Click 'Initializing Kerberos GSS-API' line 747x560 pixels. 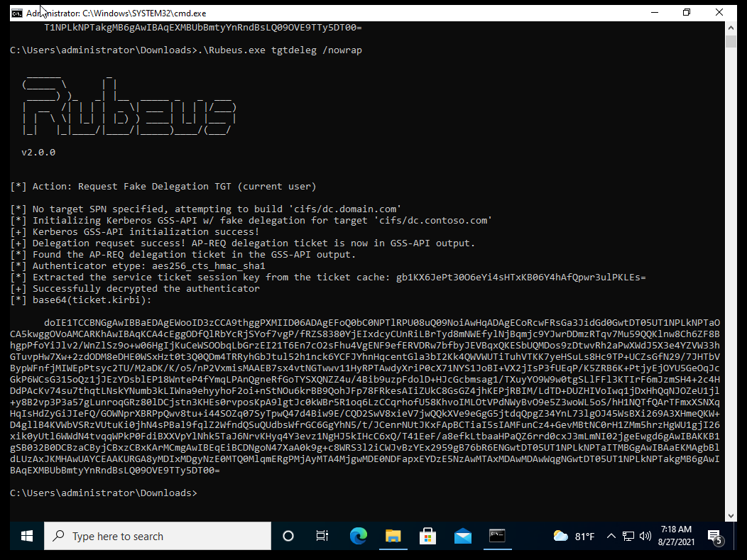(x=251, y=221)
